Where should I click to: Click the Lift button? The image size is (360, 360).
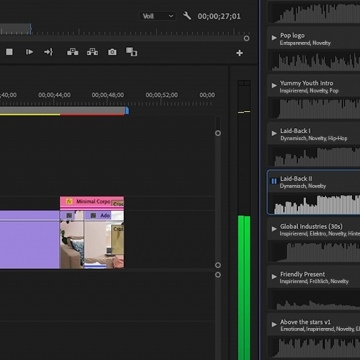(73, 52)
